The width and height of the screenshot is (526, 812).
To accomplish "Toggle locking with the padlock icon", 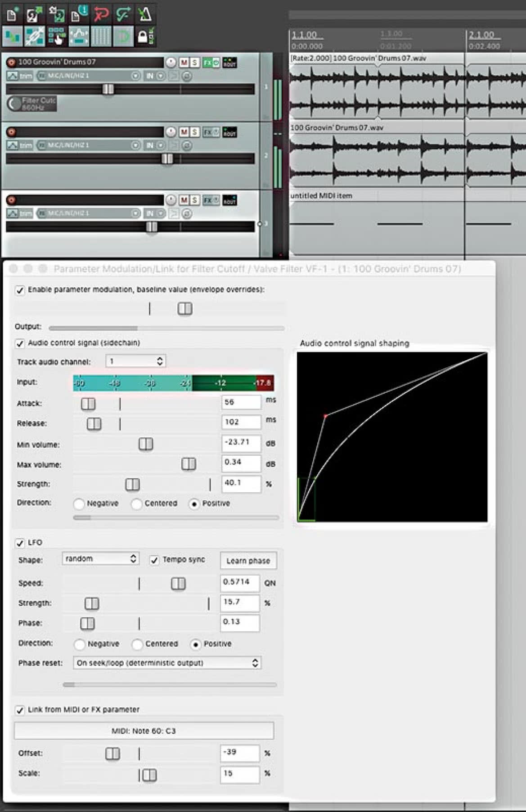I will (x=145, y=36).
